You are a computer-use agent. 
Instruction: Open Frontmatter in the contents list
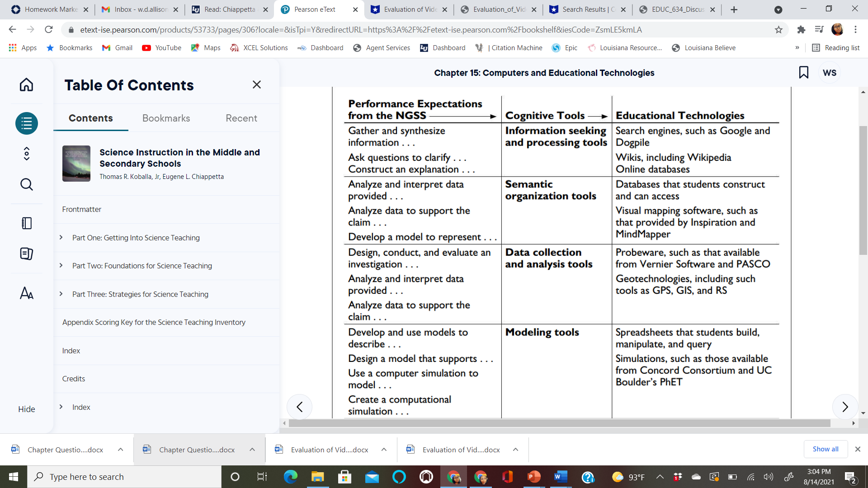tap(82, 209)
